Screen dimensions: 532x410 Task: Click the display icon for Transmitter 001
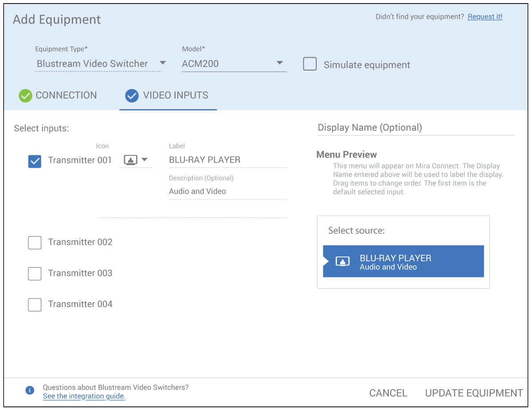(x=130, y=160)
